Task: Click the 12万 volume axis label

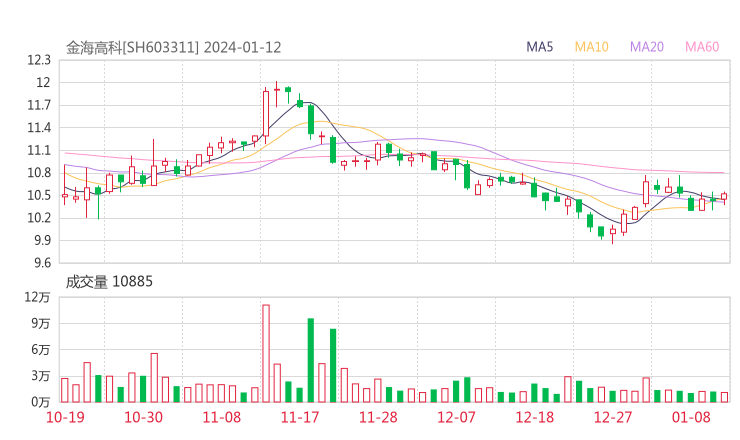Action: (x=37, y=297)
